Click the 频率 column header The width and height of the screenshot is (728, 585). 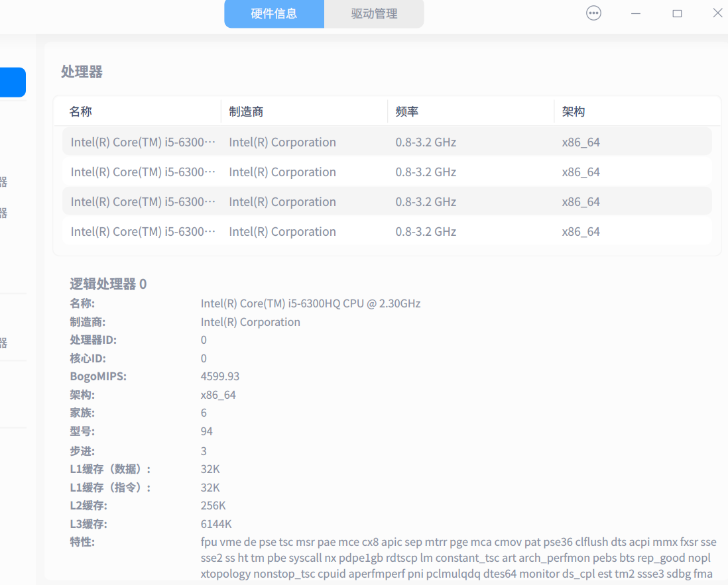[x=406, y=111]
